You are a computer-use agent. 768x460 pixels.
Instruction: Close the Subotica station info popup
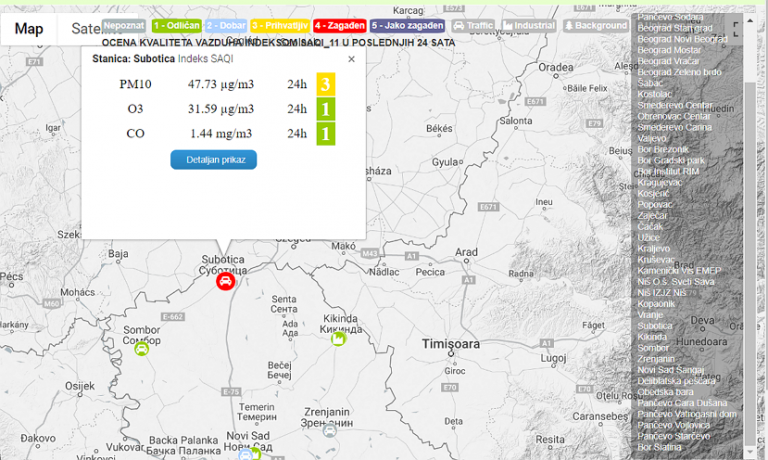click(x=351, y=59)
